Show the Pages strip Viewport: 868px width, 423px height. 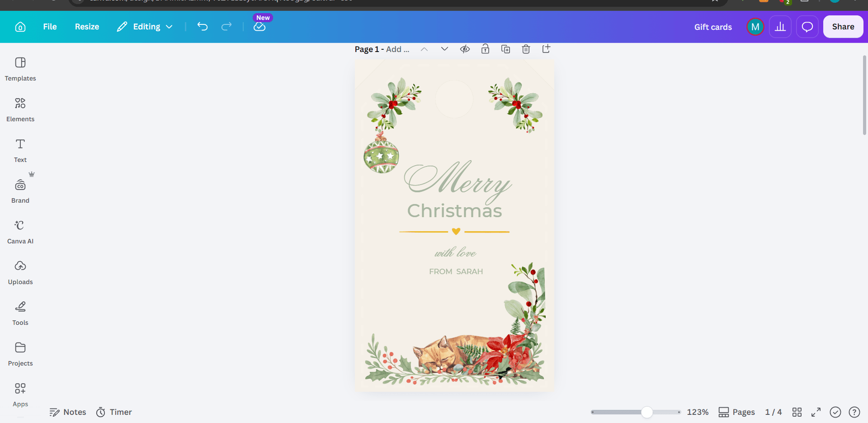click(x=737, y=412)
